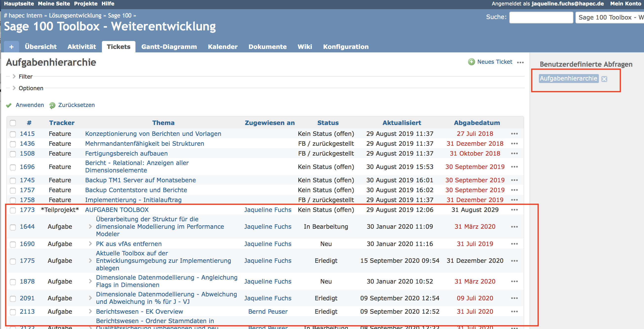Open the row actions menu for ticket 1415
The image size is (644, 329).
click(x=514, y=134)
